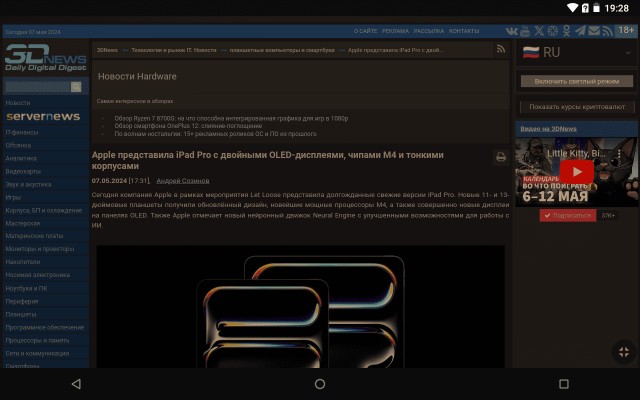Click планшетные компьютеры и смартфоны breadcrumb
640x400 pixels.
tap(282, 50)
